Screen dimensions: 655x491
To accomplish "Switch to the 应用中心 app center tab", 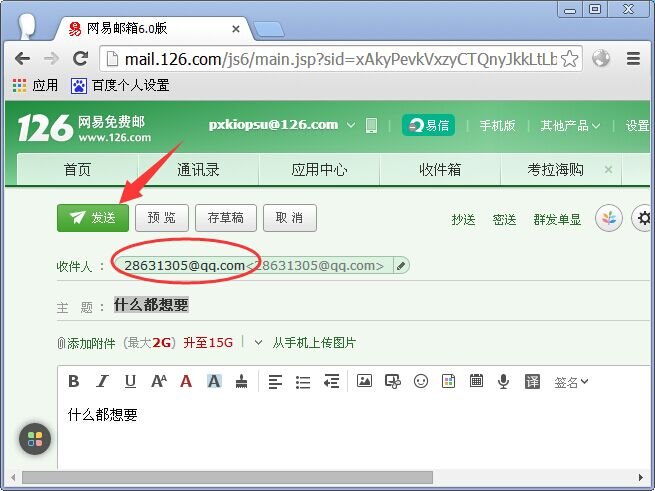I will tap(319, 170).
